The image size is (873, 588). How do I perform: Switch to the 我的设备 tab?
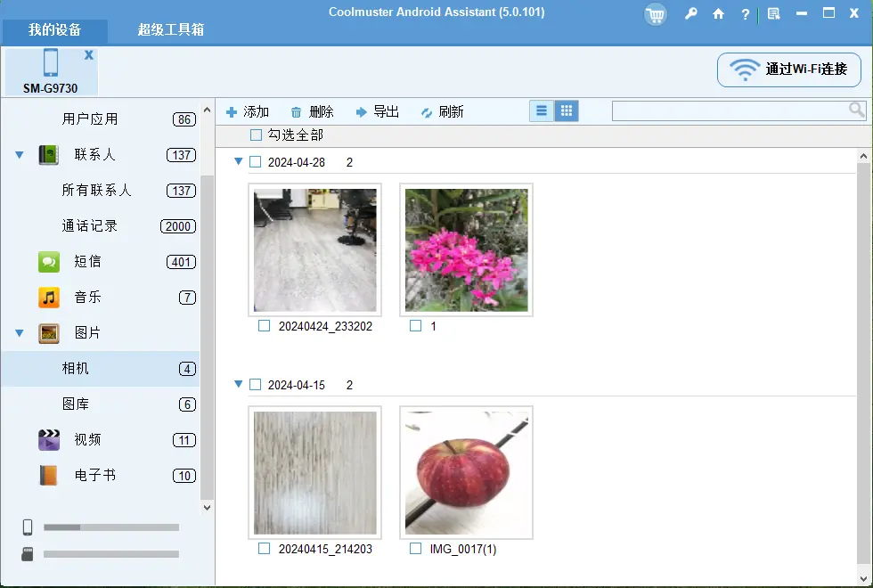point(55,30)
